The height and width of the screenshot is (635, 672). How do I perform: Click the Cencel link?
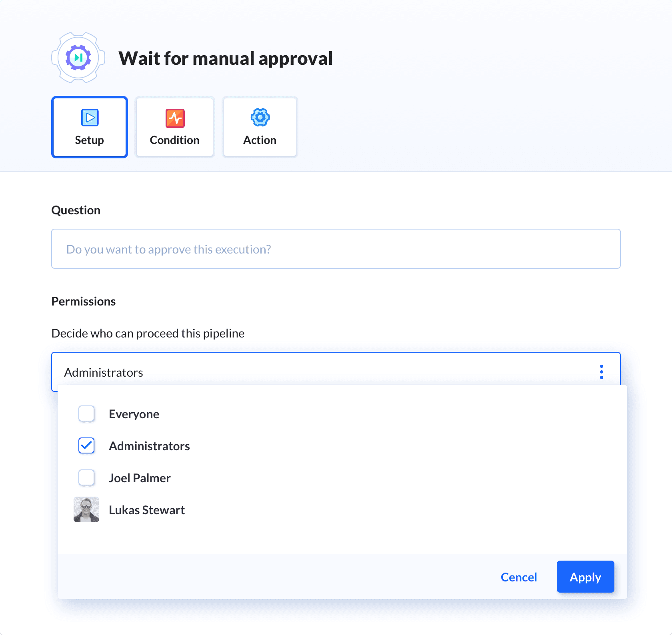pos(519,577)
